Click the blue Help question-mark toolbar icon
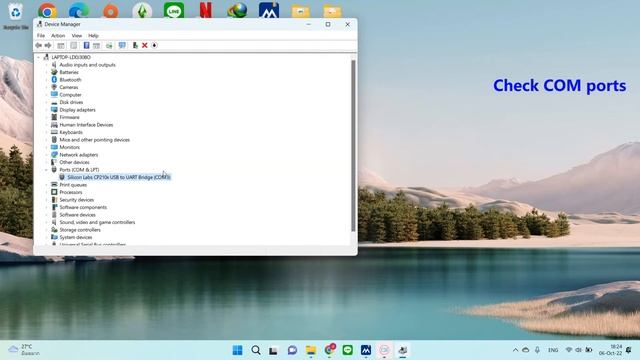 point(86,45)
